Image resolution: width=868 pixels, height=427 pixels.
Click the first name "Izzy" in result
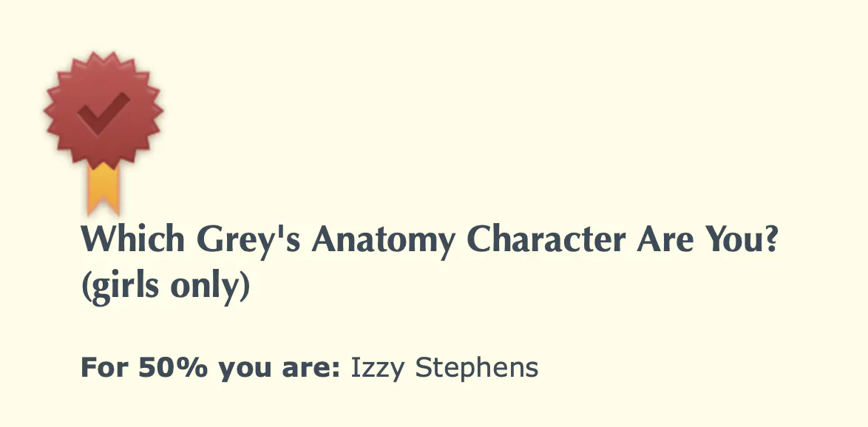[378, 369]
